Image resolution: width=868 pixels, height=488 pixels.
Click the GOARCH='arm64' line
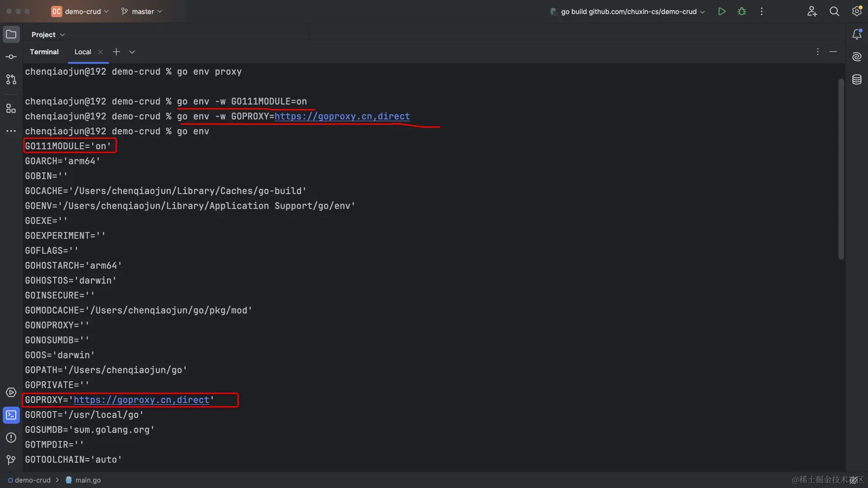62,161
